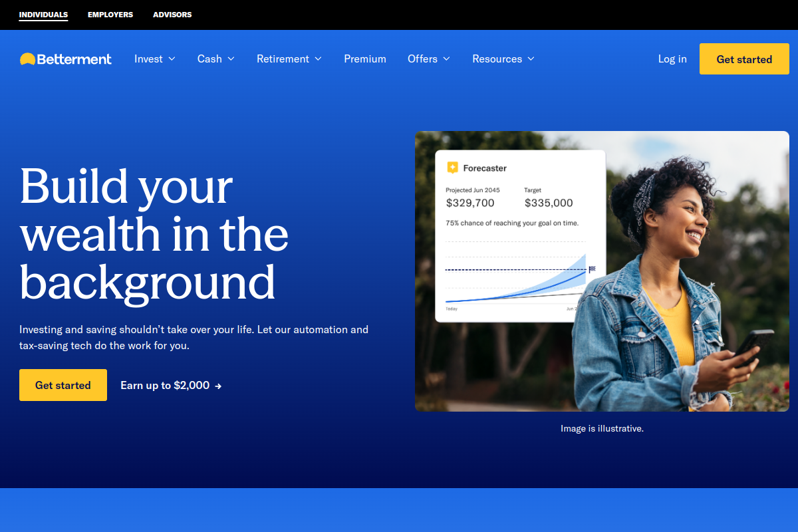Image resolution: width=798 pixels, height=532 pixels.
Task: Expand the Cash dropdown menu
Action: 216,59
